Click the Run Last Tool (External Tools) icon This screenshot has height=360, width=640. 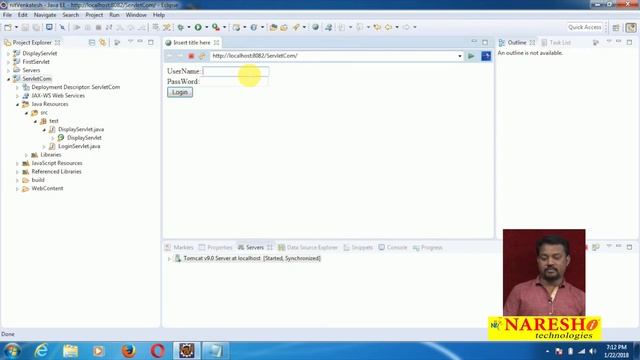tap(216, 27)
